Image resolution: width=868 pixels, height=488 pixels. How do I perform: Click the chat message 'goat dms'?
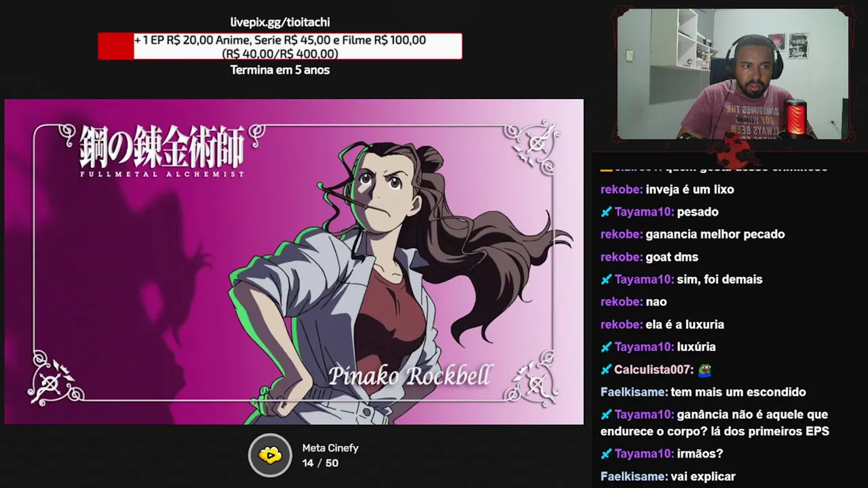point(671,257)
